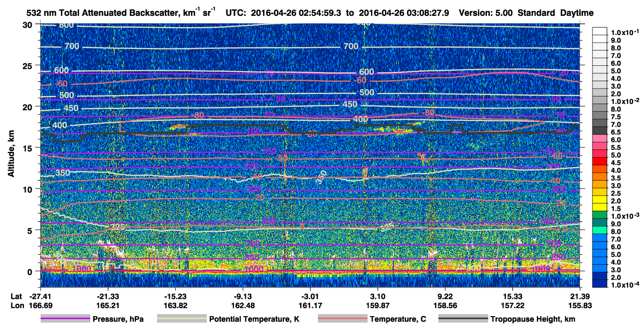This screenshot has width=644, height=330.
Task: Click latitude value '-15.23'
Action: (175, 295)
